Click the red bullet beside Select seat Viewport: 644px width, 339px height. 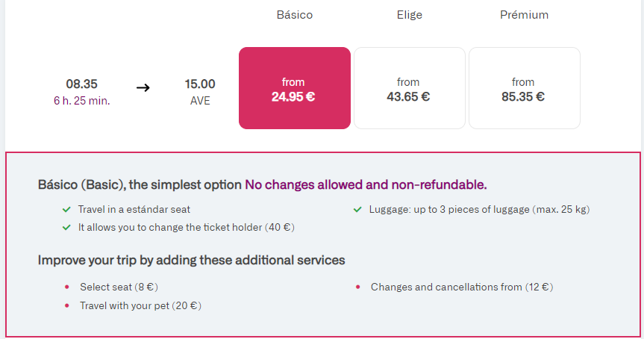tap(66, 287)
